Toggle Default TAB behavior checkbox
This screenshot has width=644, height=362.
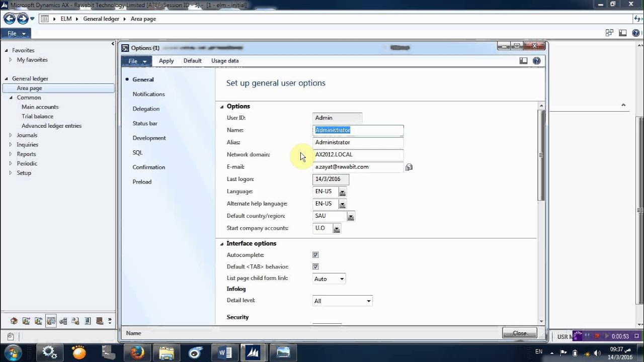[x=315, y=266]
